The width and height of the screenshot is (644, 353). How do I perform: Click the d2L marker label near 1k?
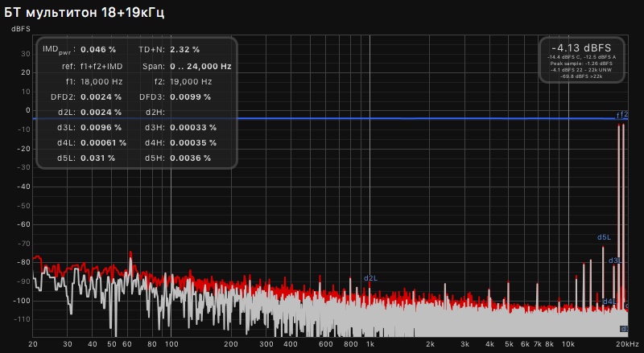[370, 278]
